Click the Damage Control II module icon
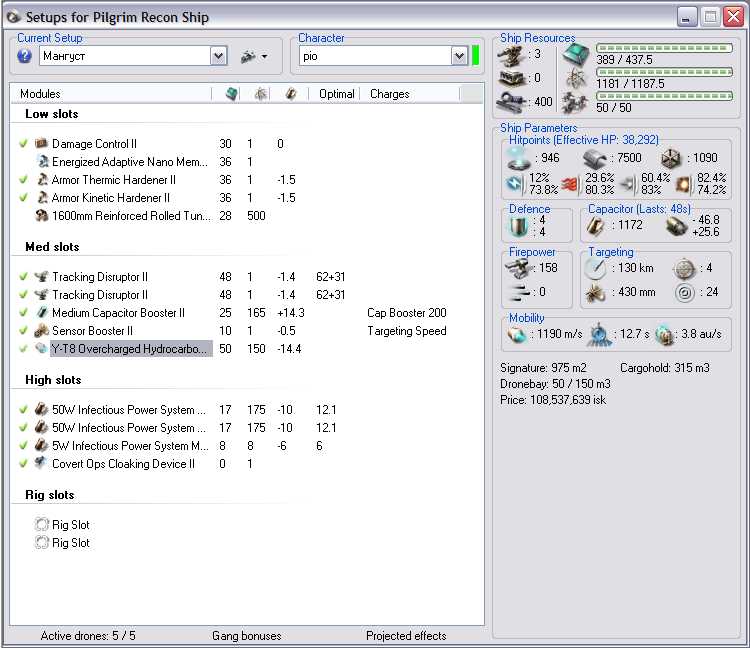Screen dimensions: 750x648 42,143
